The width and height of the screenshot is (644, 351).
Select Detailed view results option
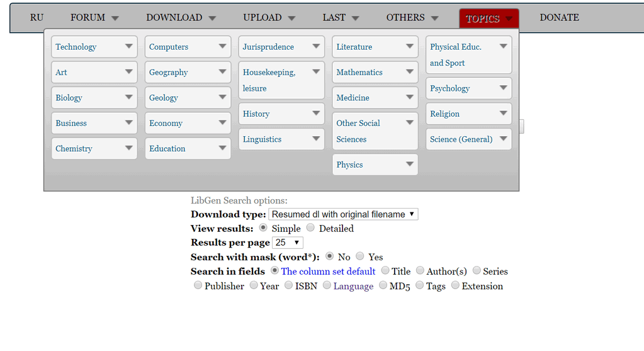[310, 227]
